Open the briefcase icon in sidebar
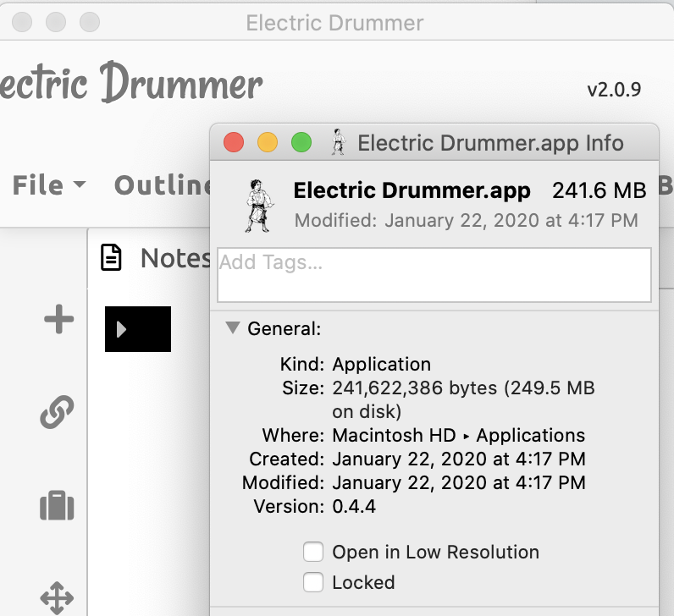 click(57, 505)
